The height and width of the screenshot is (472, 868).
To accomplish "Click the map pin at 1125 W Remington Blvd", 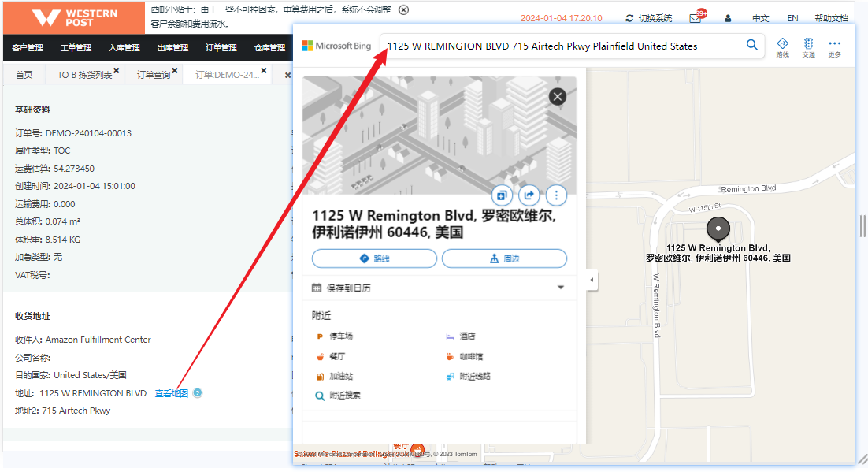I will click(718, 230).
